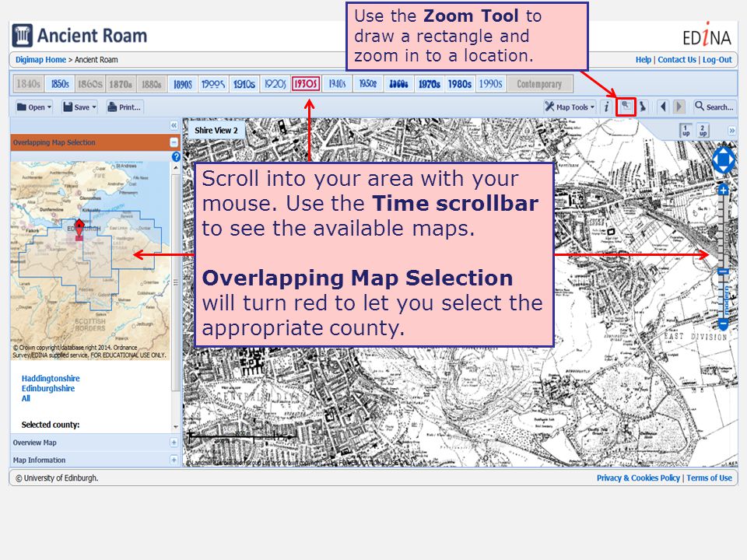Select the Contemporary time period

(539, 84)
